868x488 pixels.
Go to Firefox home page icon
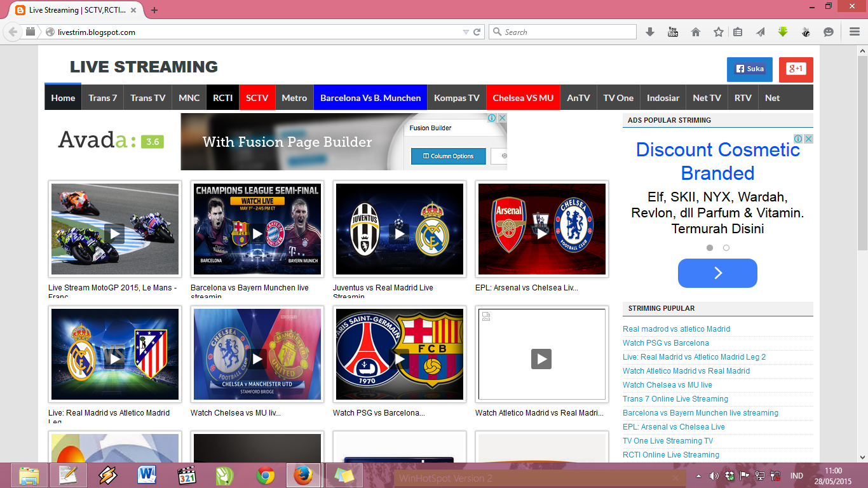pyautogui.click(x=696, y=32)
